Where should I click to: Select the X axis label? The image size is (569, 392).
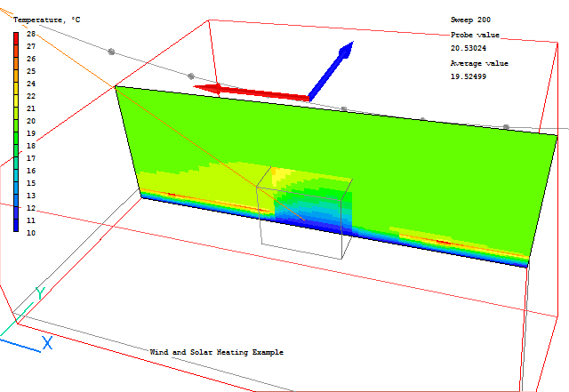coord(48,343)
